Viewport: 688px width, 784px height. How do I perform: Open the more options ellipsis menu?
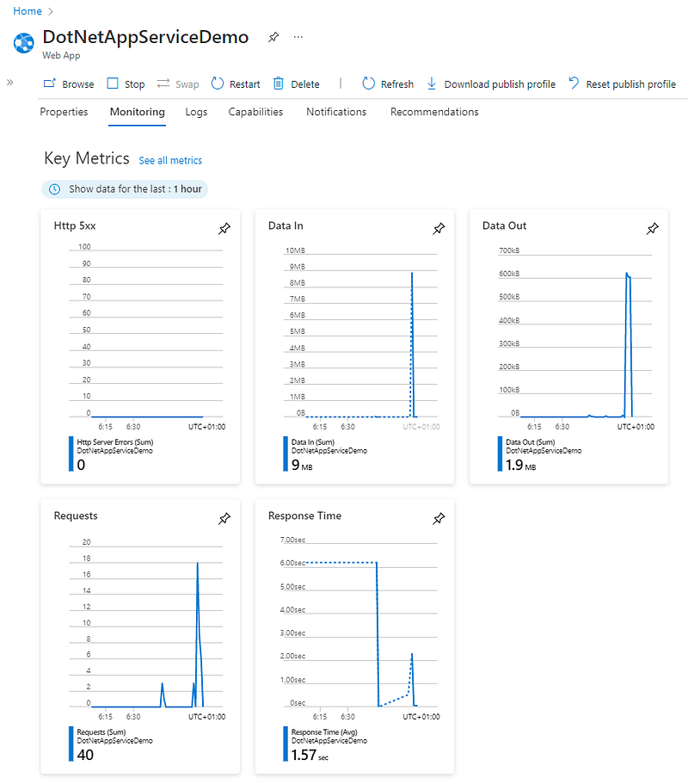point(298,37)
